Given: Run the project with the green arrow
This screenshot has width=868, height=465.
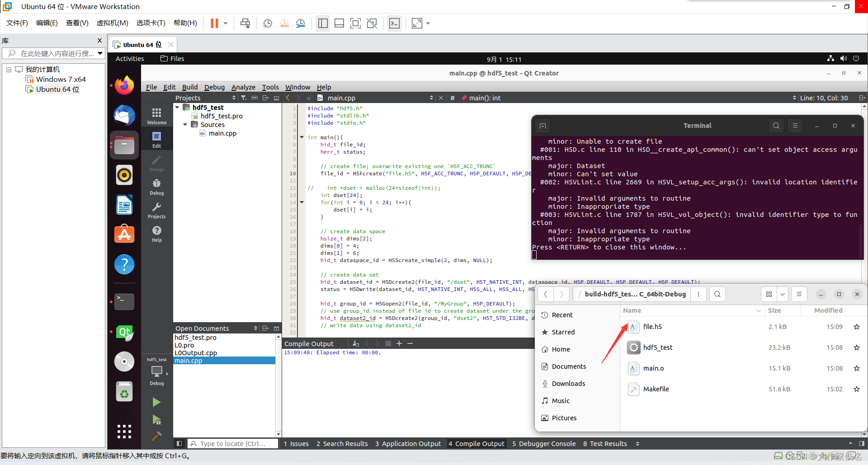Looking at the screenshot, I should point(156,402).
